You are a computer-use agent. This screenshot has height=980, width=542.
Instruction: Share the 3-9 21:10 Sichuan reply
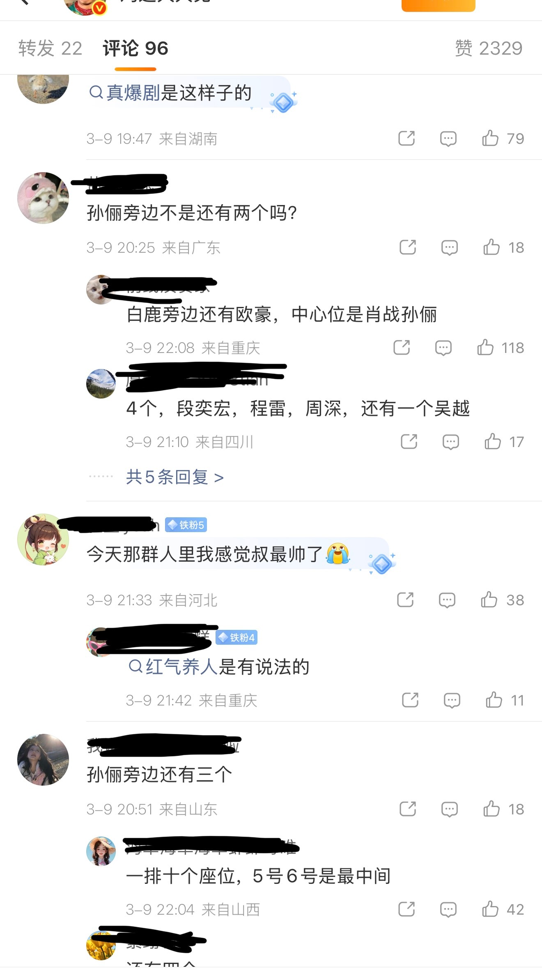coord(409,442)
